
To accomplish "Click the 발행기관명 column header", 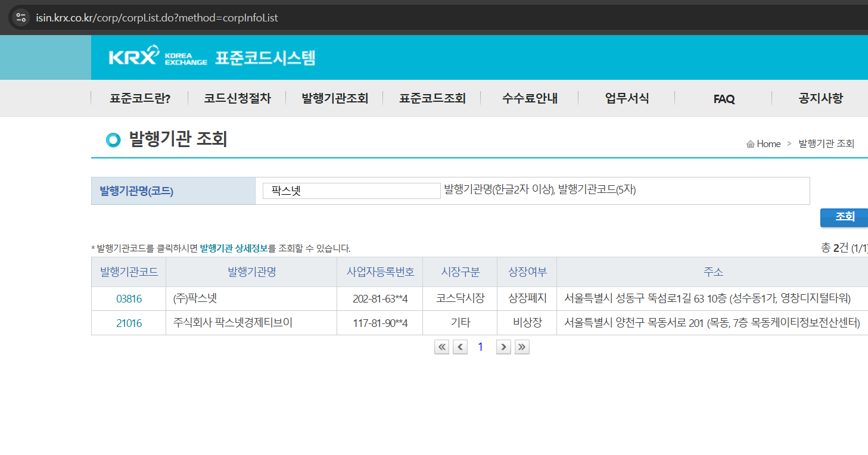I will coord(251,272).
